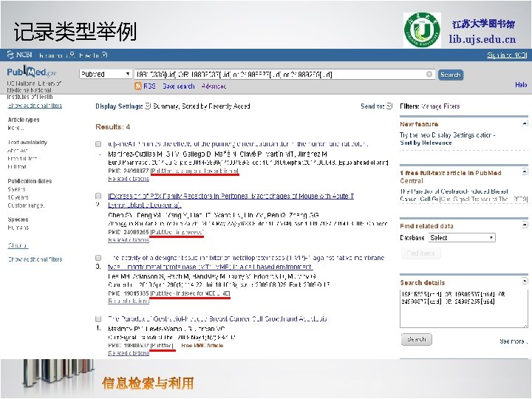The height and width of the screenshot is (399, 532).
Task: Click the Free PMC Article link
Action: [x=202, y=345]
